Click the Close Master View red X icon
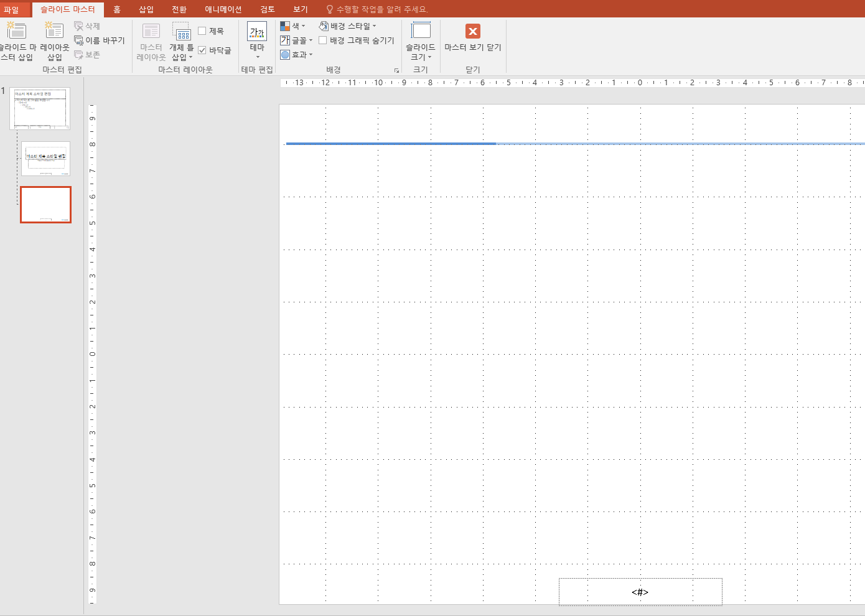The image size is (865, 616). [473, 31]
